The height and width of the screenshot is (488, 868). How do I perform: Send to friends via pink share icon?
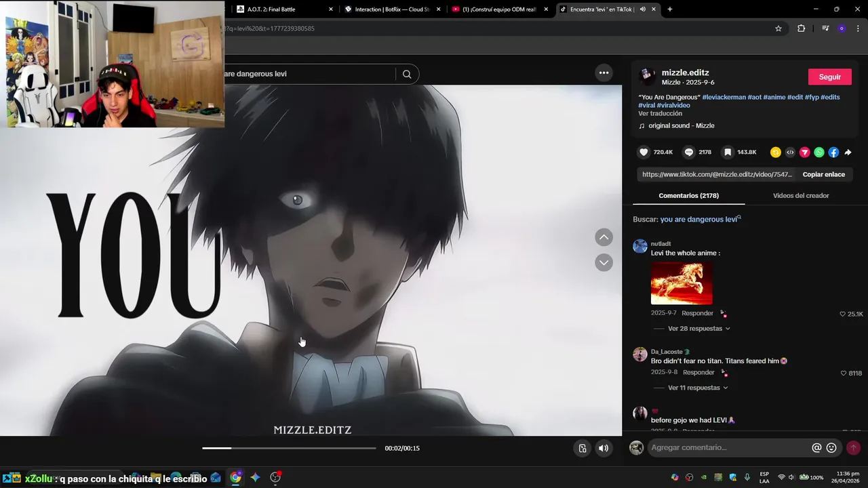click(805, 152)
